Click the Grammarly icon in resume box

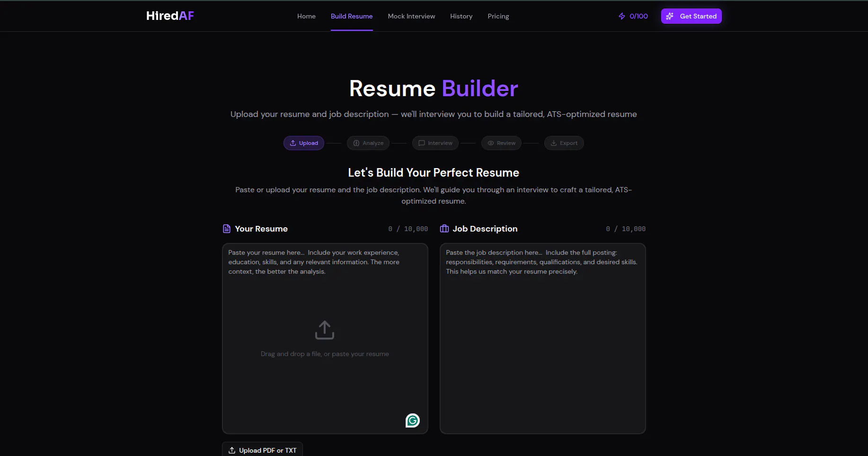pyautogui.click(x=413, y=420)
